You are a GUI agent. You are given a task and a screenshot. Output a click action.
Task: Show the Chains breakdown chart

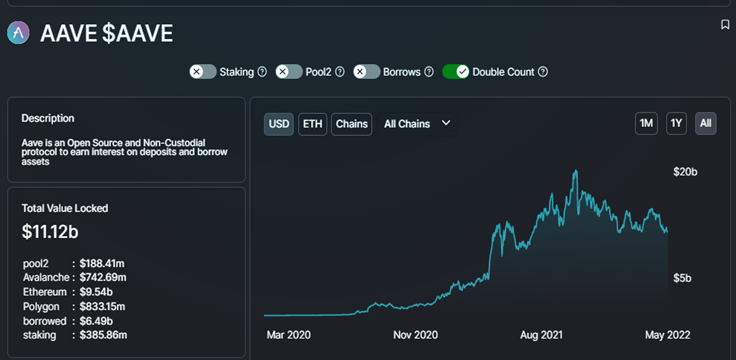(x=352, y=124)
